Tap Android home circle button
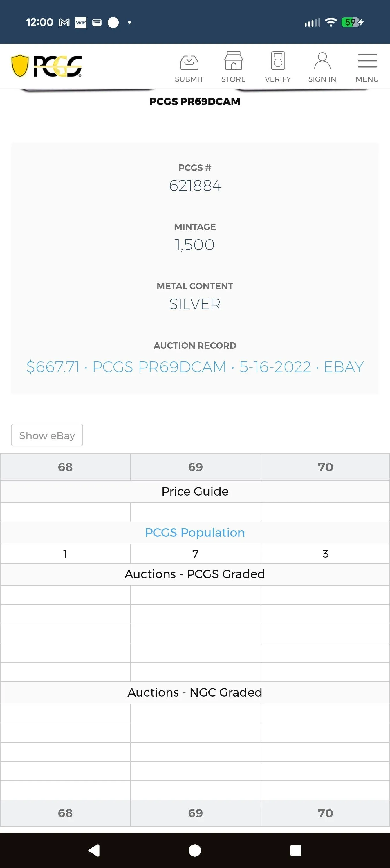This screenshot has height=868, width=390. (195, 850)
